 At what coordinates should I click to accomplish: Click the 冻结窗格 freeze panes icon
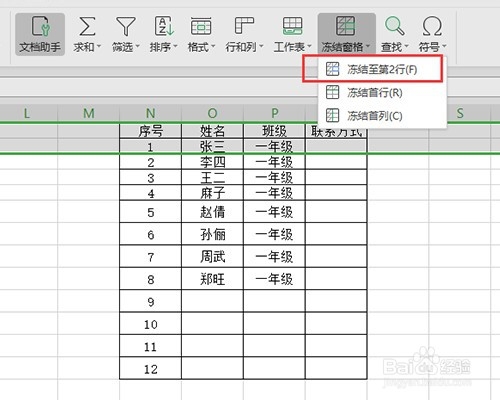[345, 26]
